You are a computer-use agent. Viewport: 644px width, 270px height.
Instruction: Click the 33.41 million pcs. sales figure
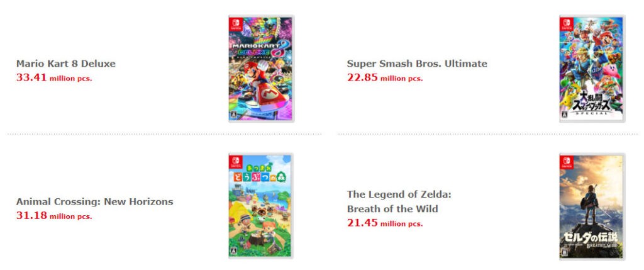pyautogui.click(x=54, y=78)
